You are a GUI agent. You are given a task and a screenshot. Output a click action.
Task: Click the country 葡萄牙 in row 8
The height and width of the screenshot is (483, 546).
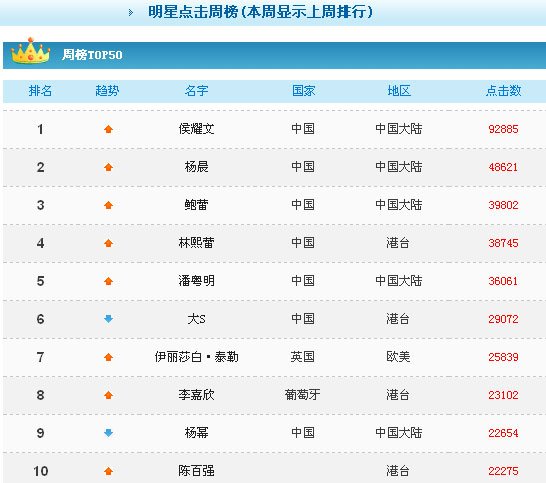point(303,395)
